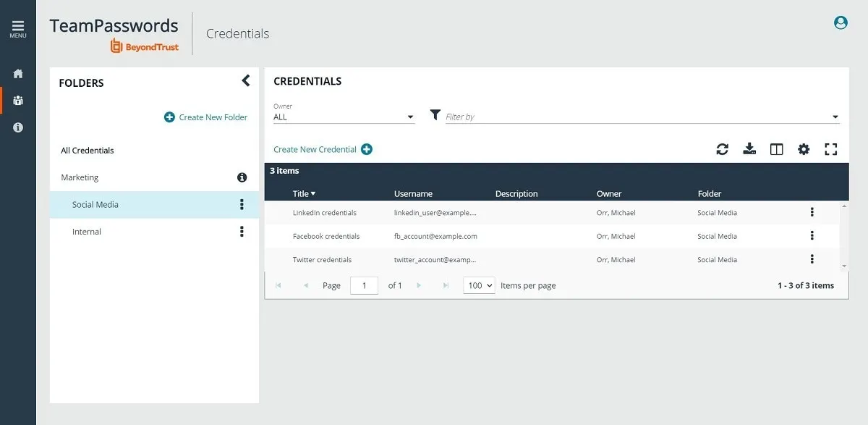Go to next page of grid
This screenshot has height=425, width=868.
[x=418, y=285]
